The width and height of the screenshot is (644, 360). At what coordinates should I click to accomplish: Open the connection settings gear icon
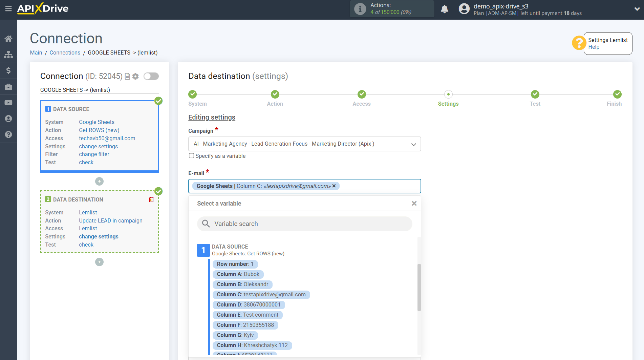(135, 76)
